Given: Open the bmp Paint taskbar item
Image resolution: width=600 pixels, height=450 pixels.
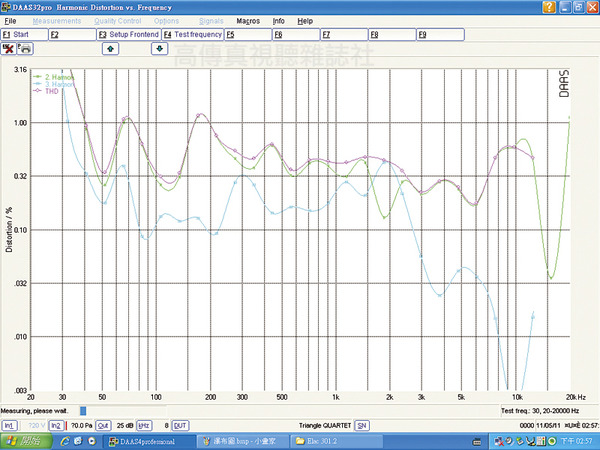Looking at the screenshot, I should tap(243, 442).
